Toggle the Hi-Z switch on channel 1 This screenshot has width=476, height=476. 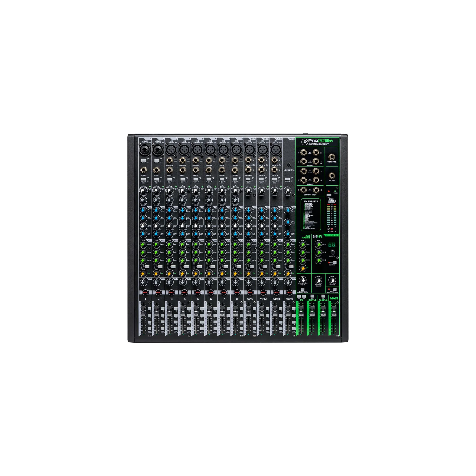click(x=143, y=160)
